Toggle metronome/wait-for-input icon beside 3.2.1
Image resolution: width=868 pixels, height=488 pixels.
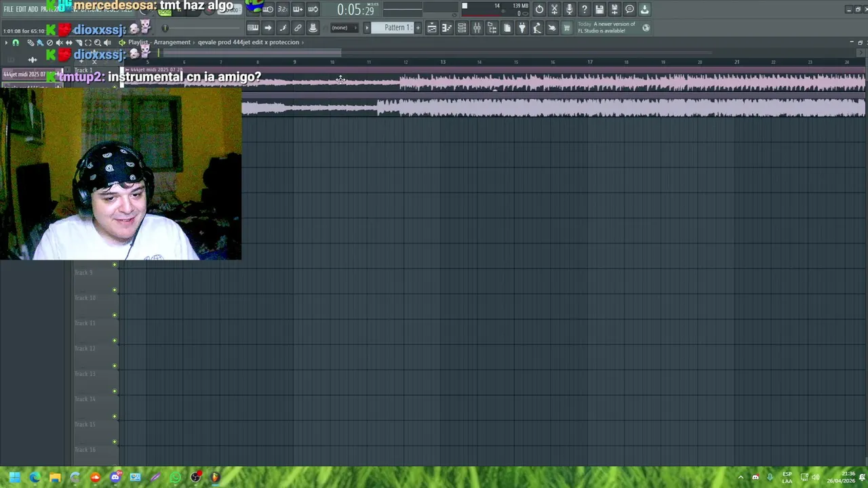[268, 9]
